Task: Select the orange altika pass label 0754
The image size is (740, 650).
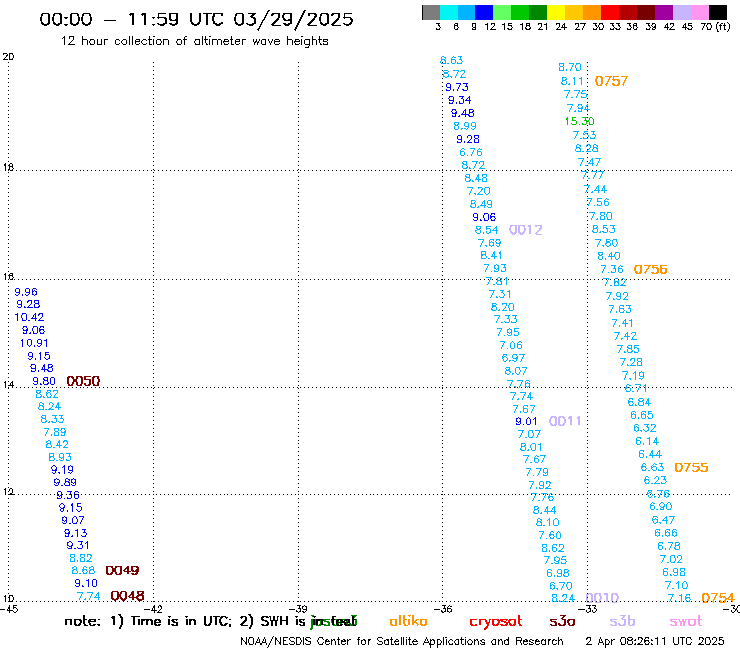Action: pos(718,598)
